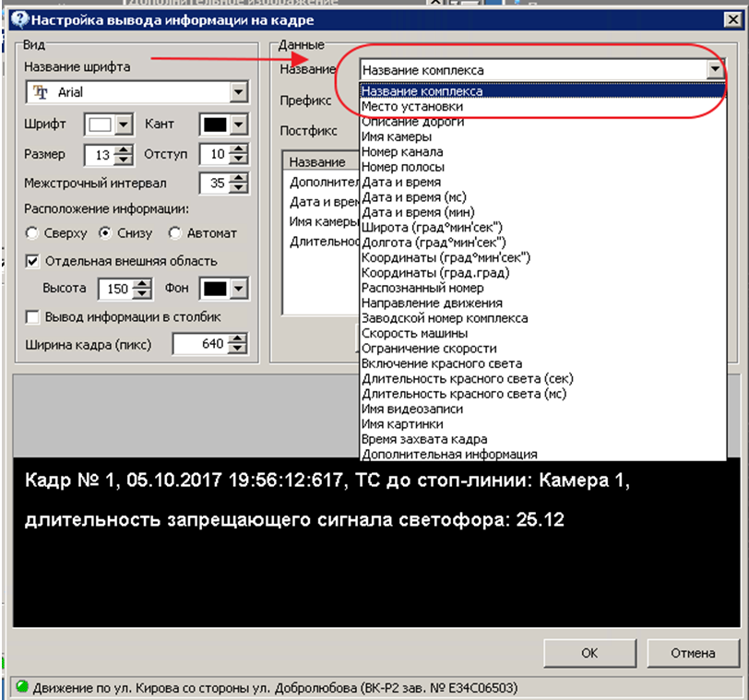Viewport: 749px width, 700px height.
Task: Toggle Отдельная внешняя область checkbox
Action: [32, 261]
